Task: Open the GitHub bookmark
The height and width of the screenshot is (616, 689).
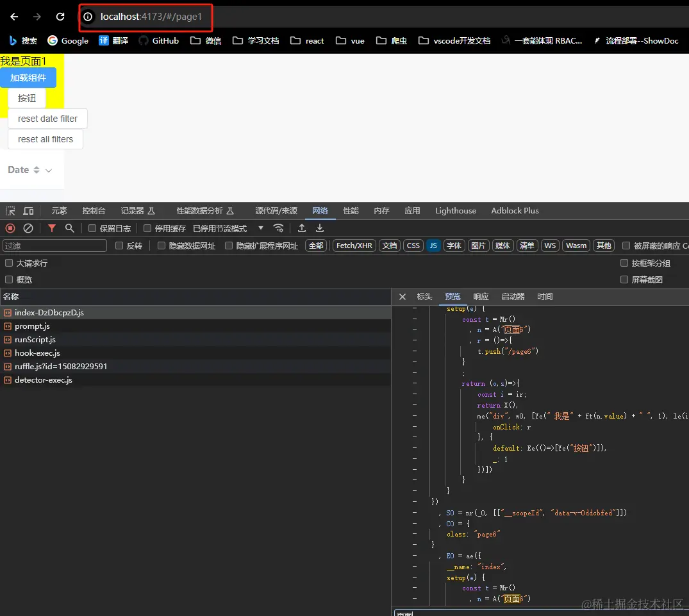Action: coord(158,41)
